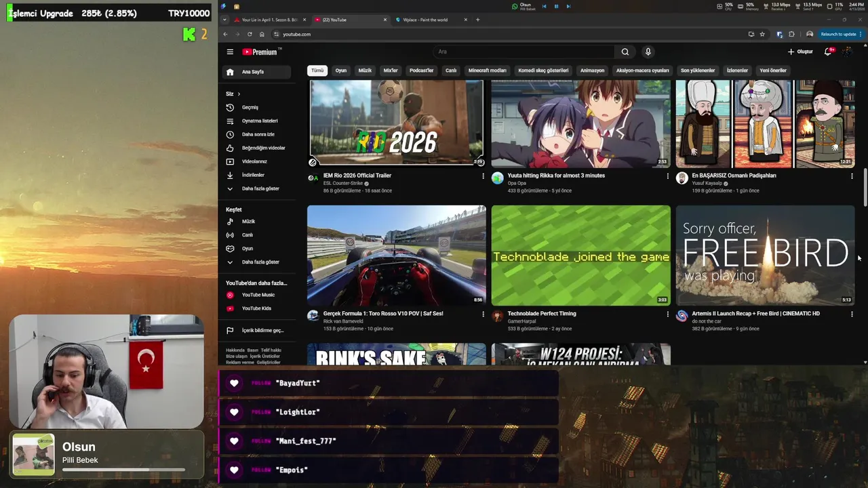Image resolution: width=868 pixels, height=488 pixels.
Task: Click the Ara search field
Action: point(524,52)
